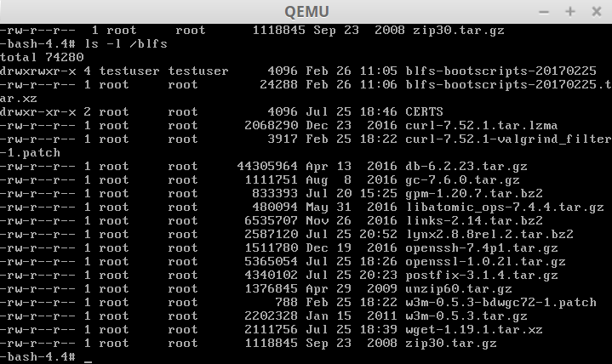Select the CERTS directory name
612x364 pixels.
coord(424,112)
